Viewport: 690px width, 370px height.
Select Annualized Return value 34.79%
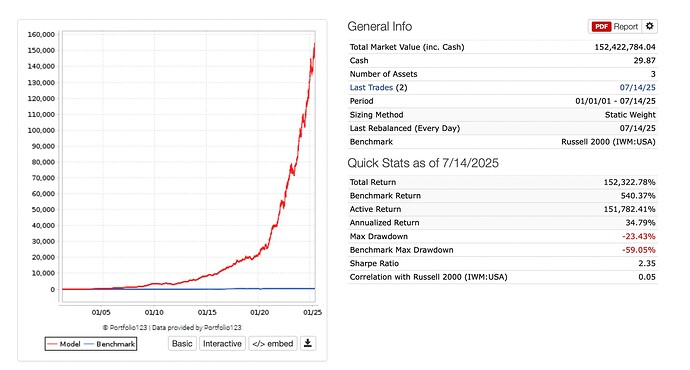pos(640,223)
